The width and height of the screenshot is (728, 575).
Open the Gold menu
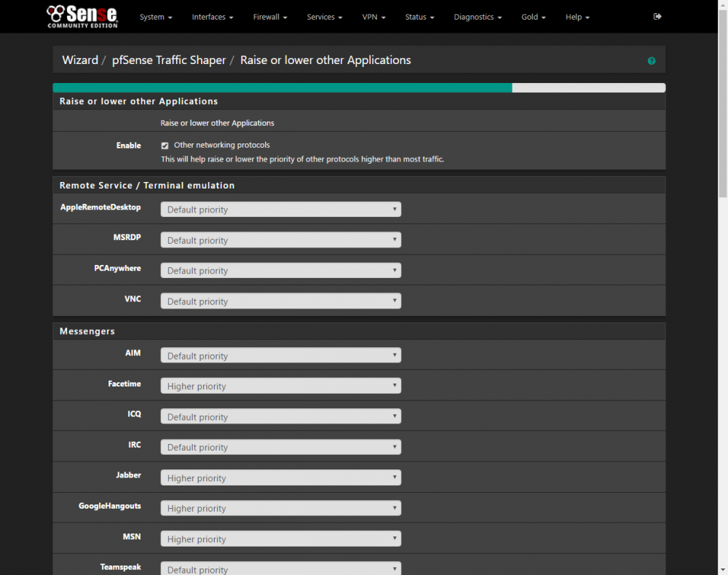(534, 17)
